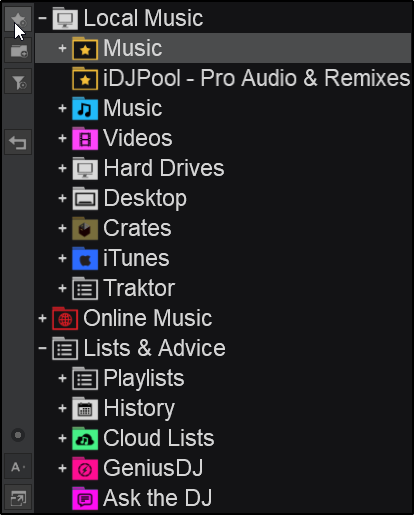The width and height of the screenshot is (414, 515).
Task: Select iDJPool - Pro Audio & Remixes folder
Action: (x=257, y=78)
